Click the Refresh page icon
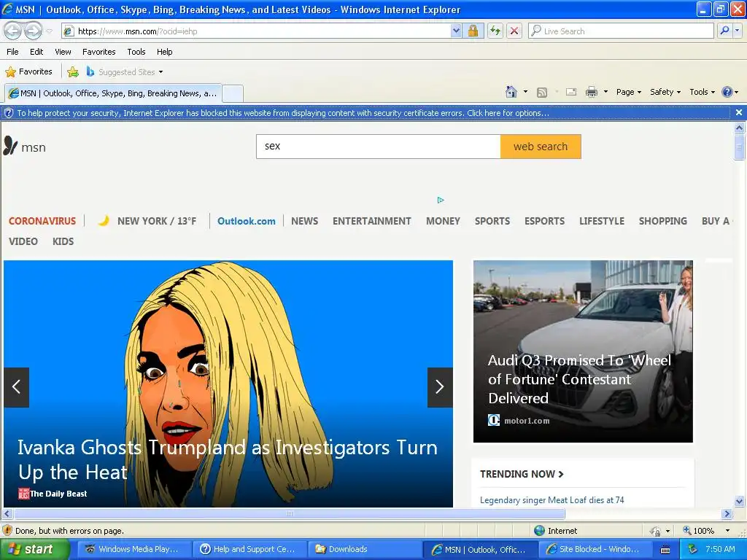The image size is (747, 560). [x=495, y=31]
